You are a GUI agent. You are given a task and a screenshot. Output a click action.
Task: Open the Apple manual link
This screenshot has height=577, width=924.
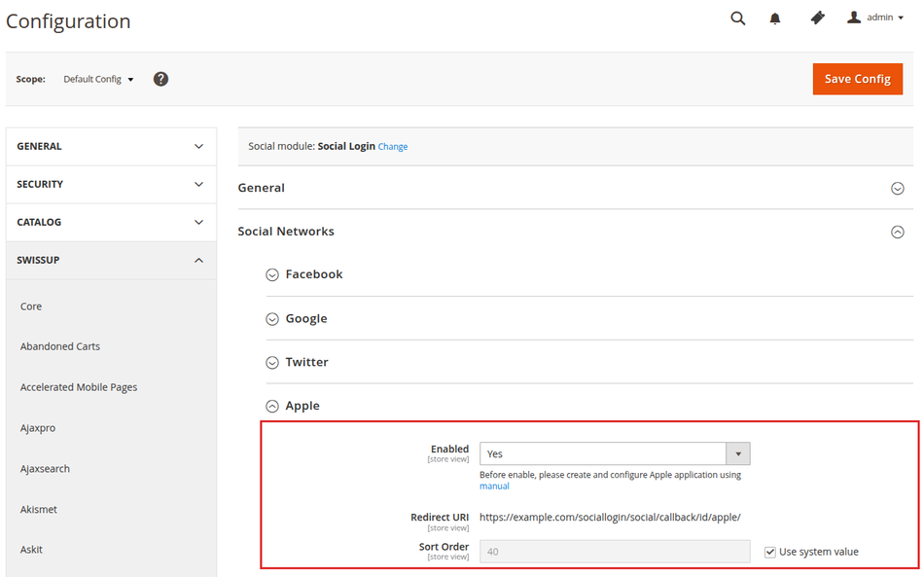[x=494, y=487]
